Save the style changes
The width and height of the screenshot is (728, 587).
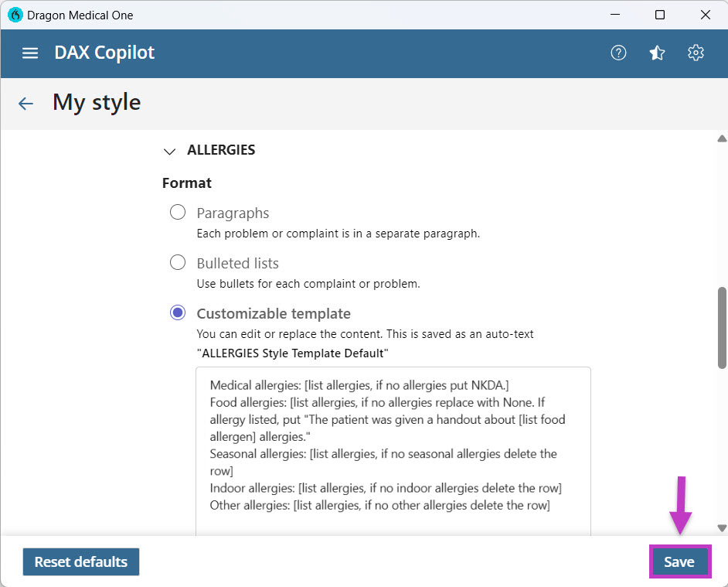point(679,561)
